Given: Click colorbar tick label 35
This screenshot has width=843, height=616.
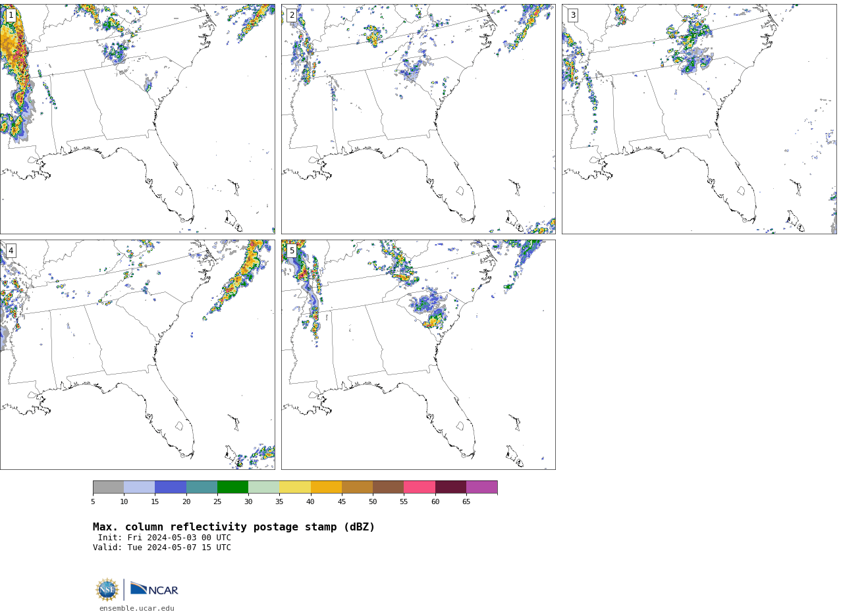Looking at the screenshot, I should click(x=279, y=502).
